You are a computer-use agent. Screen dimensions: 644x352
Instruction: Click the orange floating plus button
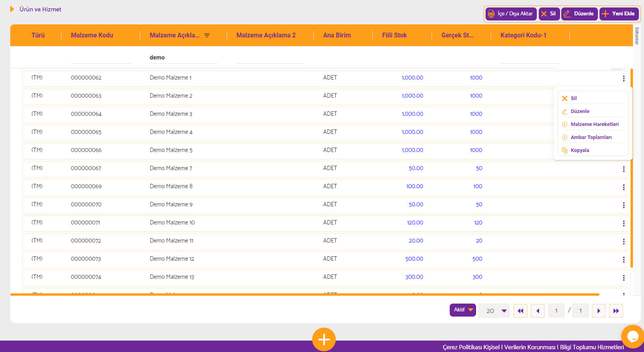(x=324, y=339)
